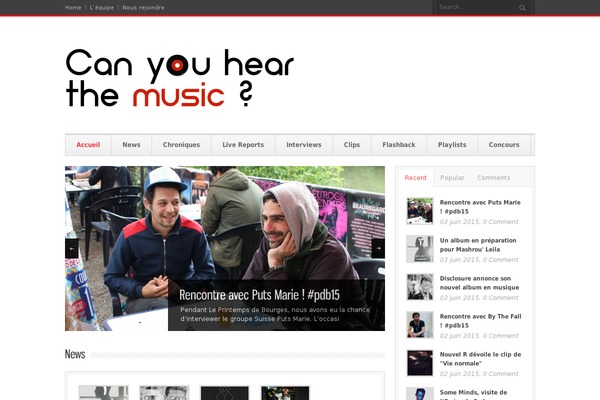Open slider headline Rencontre avec Puts Marie
Viewport: 600px width, 400px height.
pyautogui.click(x=259, y=295)
